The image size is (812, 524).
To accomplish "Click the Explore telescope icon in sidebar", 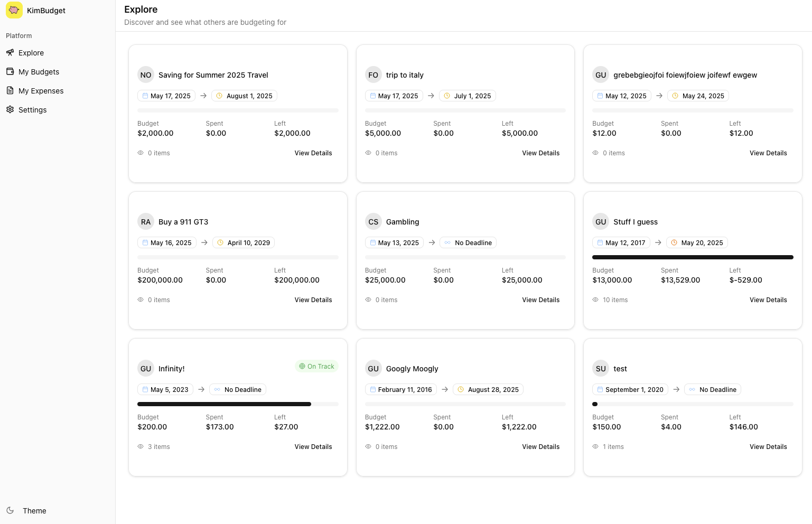I will point(10,52).
